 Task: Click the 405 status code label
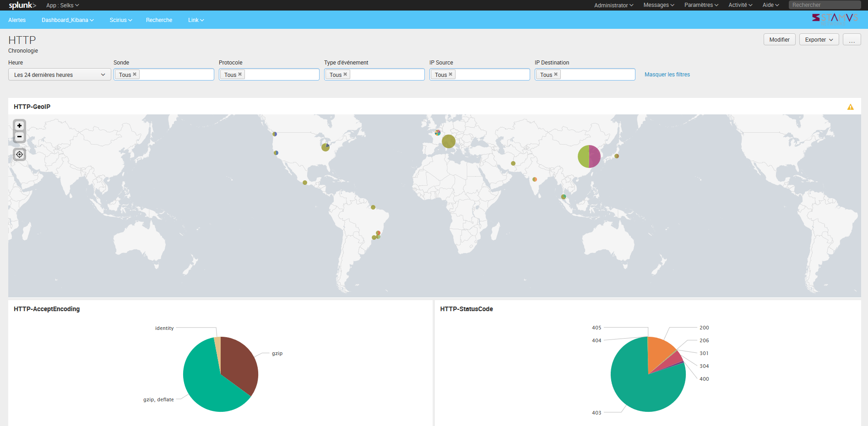click(597, 328)
